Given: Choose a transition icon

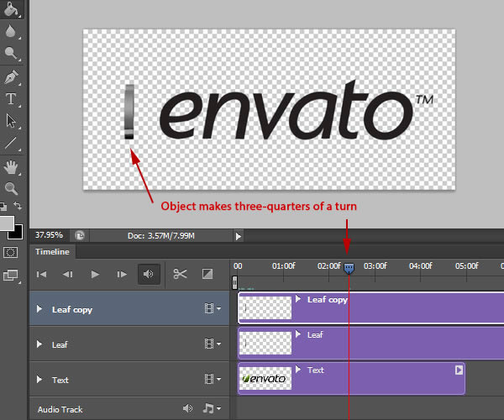Looking at the screenshot, I should tap(207, 274).
